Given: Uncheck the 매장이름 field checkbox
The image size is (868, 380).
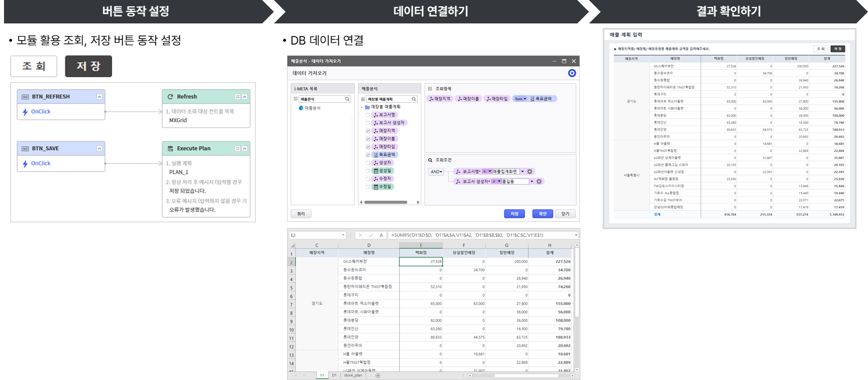Looking at the screenshot, I should tap(368, 139).
